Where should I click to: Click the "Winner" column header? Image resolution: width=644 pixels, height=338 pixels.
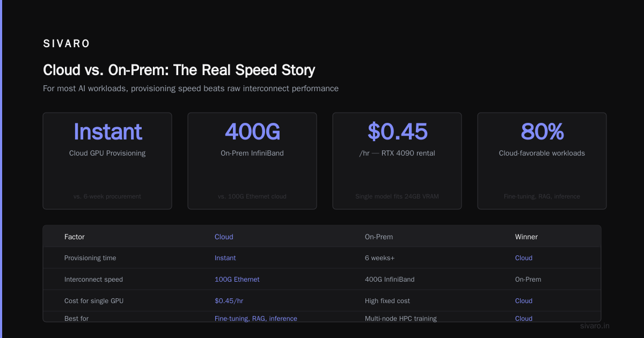point(526,237)
